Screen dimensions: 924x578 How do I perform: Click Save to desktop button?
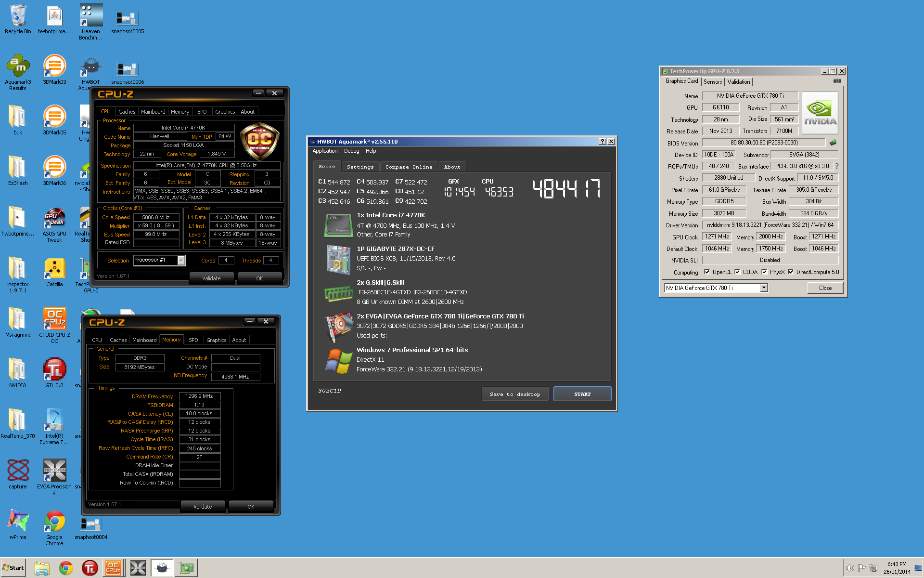coord(515,394)
